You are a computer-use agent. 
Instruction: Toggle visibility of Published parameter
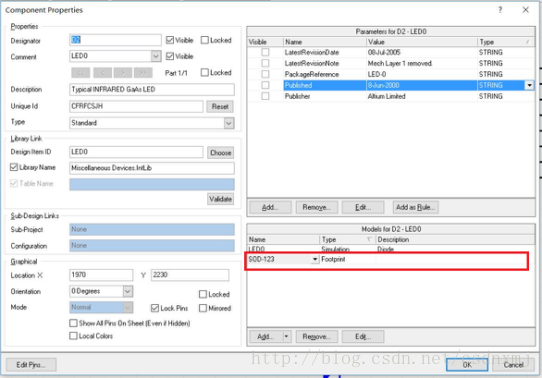265,85
